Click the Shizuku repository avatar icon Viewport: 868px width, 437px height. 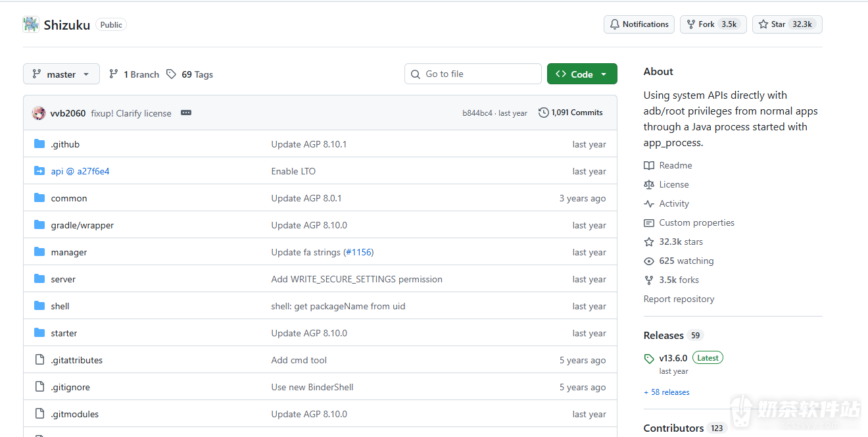click(31, 24)
